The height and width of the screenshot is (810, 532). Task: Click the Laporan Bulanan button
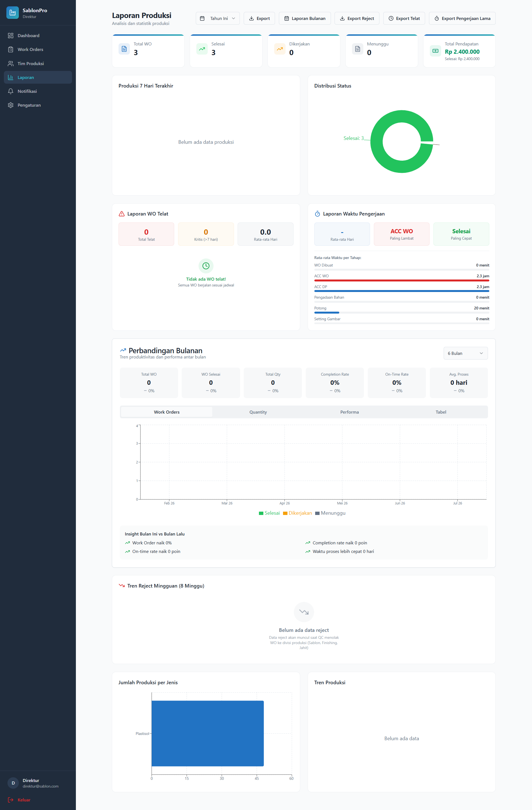pos(305,18)
